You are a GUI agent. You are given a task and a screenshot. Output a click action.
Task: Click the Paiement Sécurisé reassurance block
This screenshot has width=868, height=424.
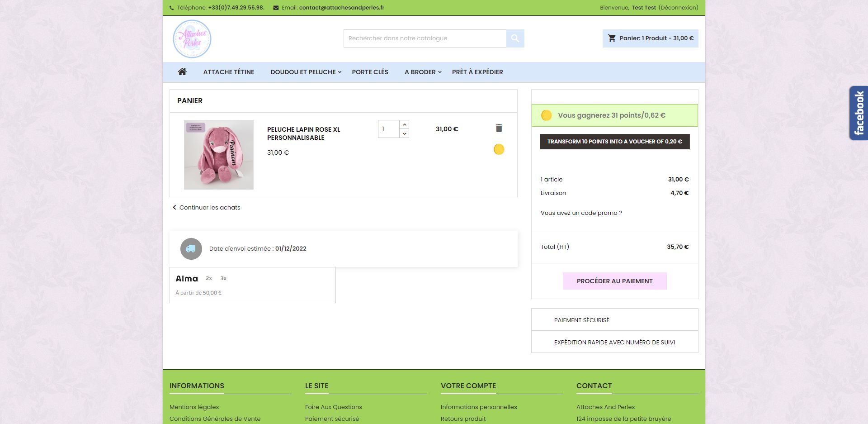[615, 320]
